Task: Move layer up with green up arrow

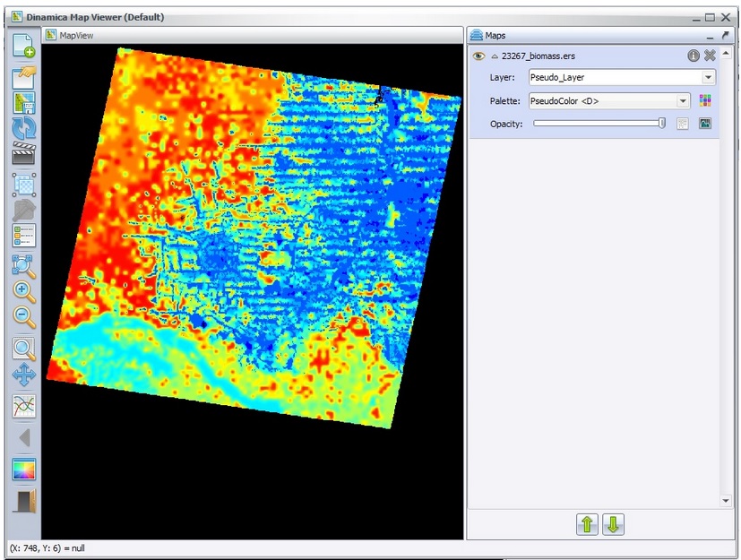Action: [x=587, y=524]
